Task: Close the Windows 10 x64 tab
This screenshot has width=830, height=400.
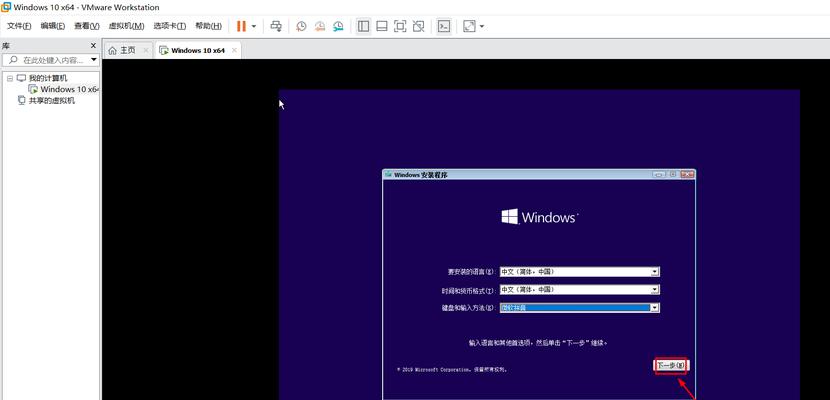Action: (x=234, y=50)
